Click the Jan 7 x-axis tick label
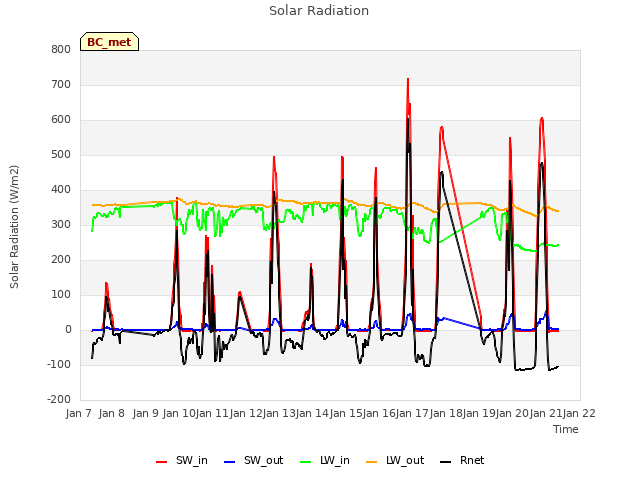Image resolution: width=640 pixels, height=480 pixels. click(x=78, y=413)
